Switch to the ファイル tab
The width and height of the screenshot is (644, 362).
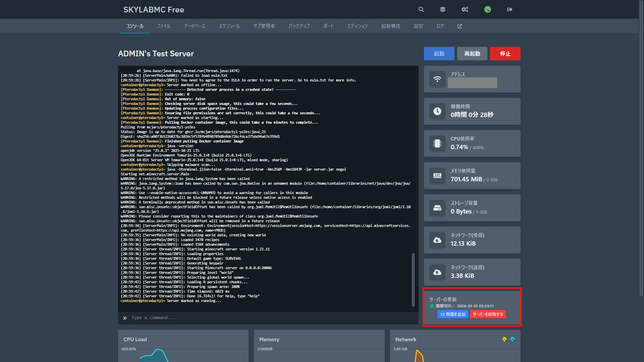point(164,26)
